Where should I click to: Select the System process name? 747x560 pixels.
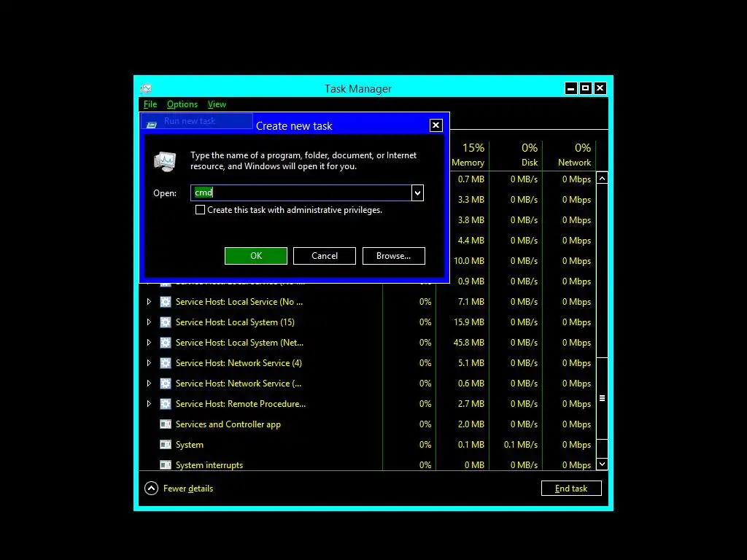(190, 445)
